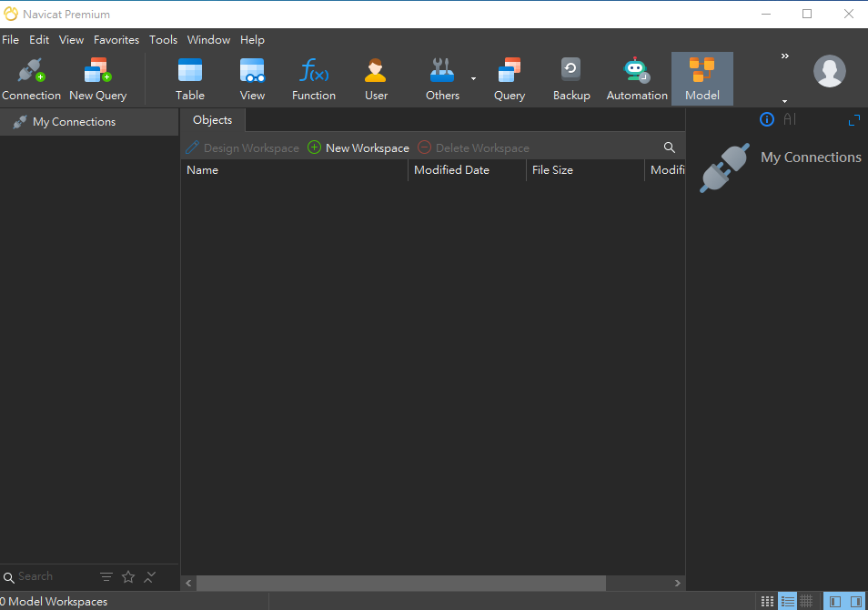Expand the Others dropdown arrow
Viewport: 868px width, 610px height.
pyautogui.click(x=473, y=79)
